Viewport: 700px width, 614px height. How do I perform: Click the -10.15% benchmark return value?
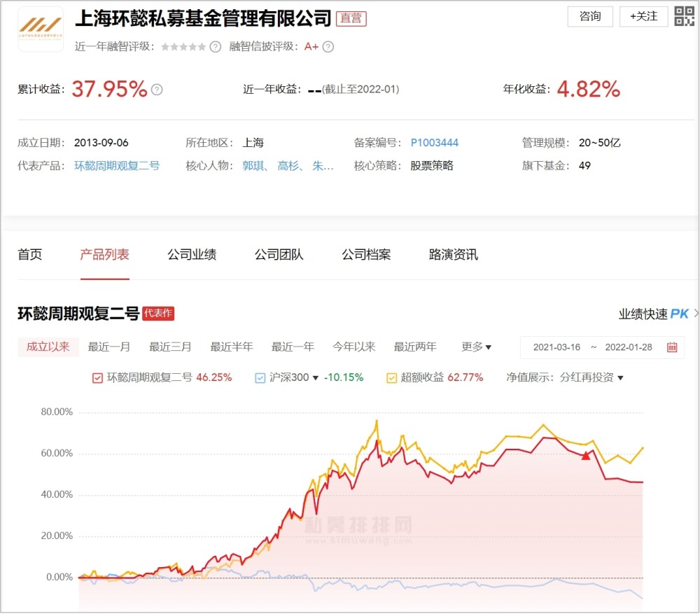pyautogui.click(x=344, y=378)
